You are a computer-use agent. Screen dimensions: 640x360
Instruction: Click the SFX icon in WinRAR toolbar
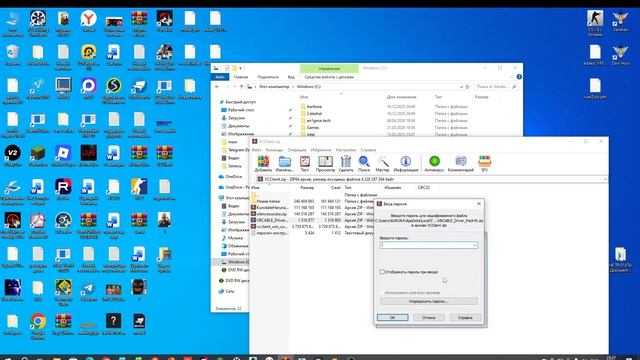pyautogui.click(x=484, y=163)
